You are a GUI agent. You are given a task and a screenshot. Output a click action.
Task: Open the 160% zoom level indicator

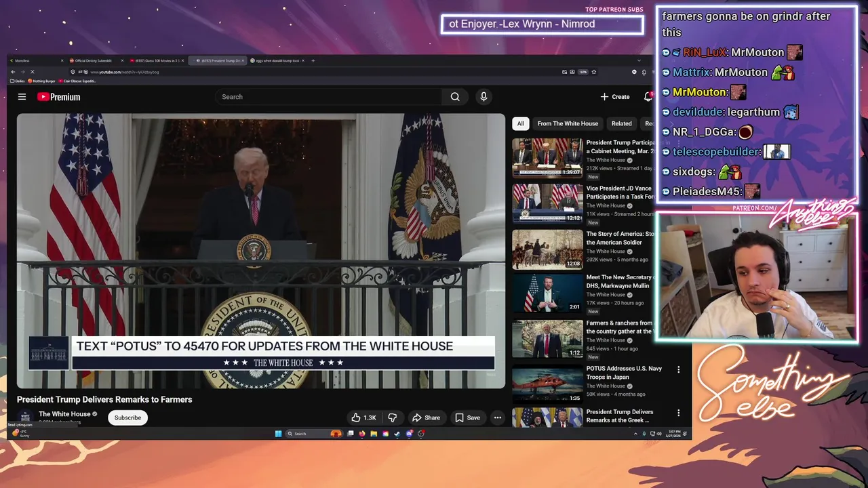[x=583, y=71]
